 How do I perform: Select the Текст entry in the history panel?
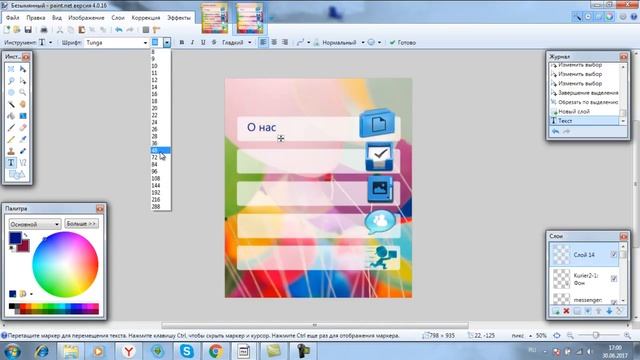point(584,121)
